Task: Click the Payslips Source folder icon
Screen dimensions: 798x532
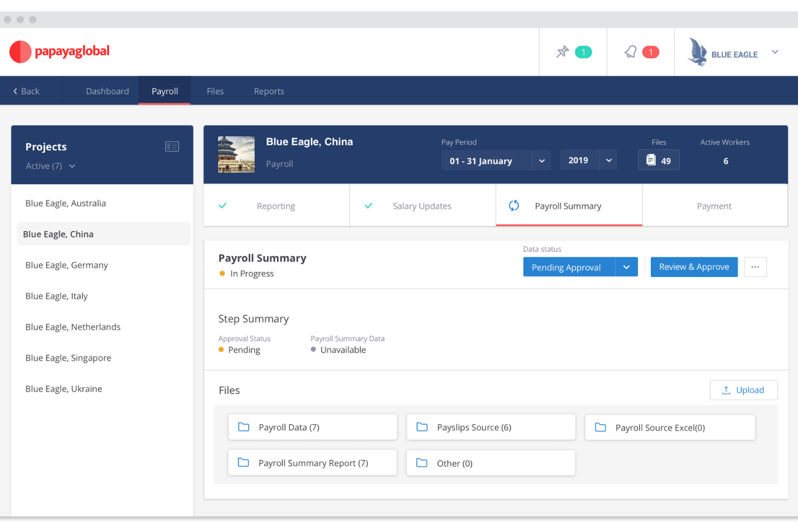Action: pyautogui.click(x=422, y=427)
